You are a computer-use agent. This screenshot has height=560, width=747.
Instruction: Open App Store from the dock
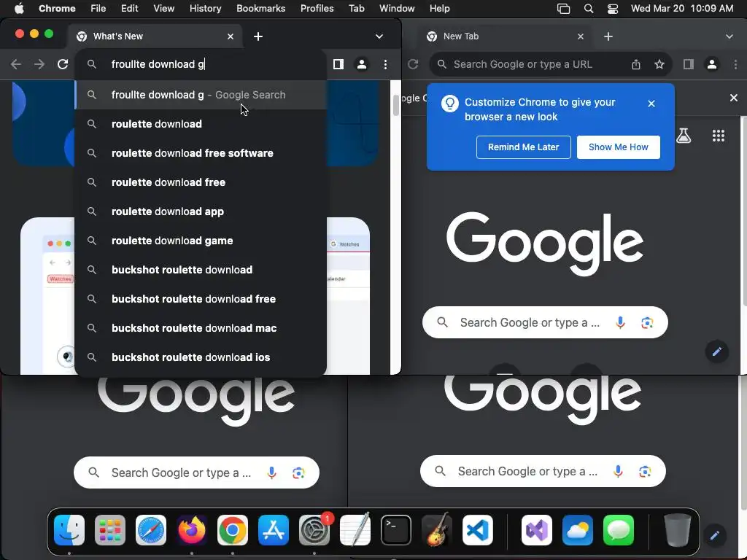coord(274,530)
